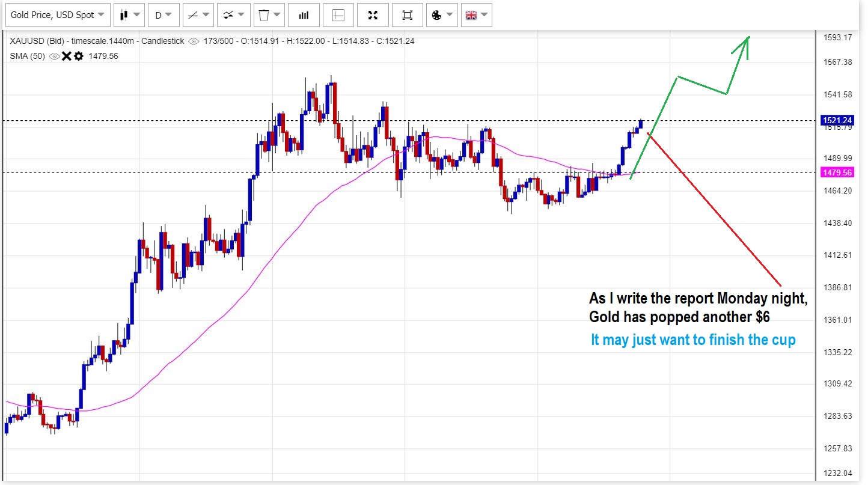Click the expand arrows fit-chart icon

[x=373, y=15]
